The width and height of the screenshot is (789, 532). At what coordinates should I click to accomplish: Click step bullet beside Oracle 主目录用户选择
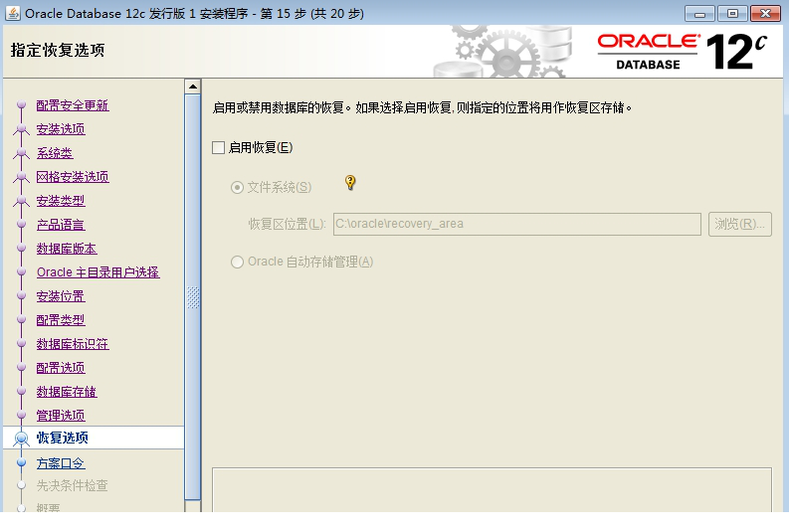pyautogui.click(x=21, y=271)
